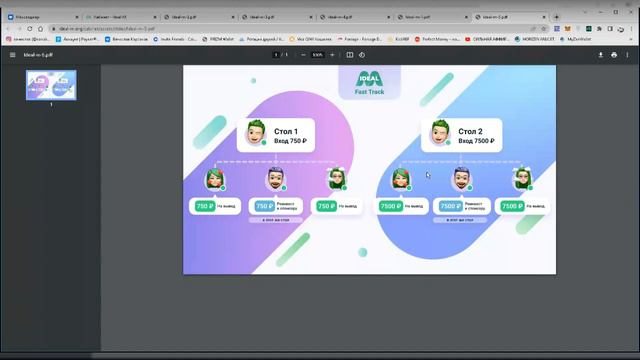Close the Кабинет - Ideal M tab
The height and width of the screenshot is (360, 640).
[154, 17]
